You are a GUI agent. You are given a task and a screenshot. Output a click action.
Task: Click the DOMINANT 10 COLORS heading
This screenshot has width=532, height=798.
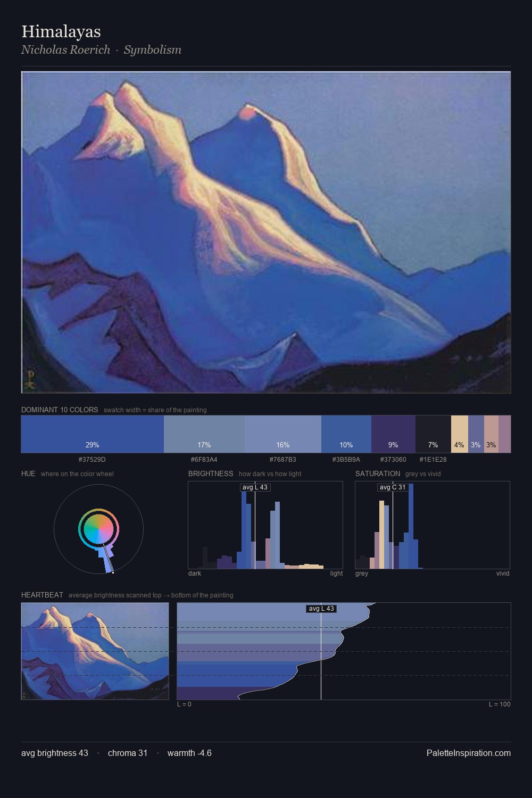click(x=60, y=410)
